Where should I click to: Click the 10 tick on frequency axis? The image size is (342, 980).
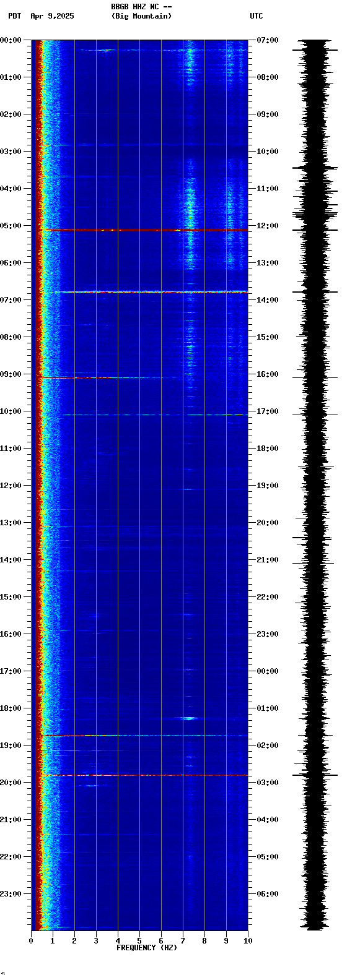click(x=248, y=941)
